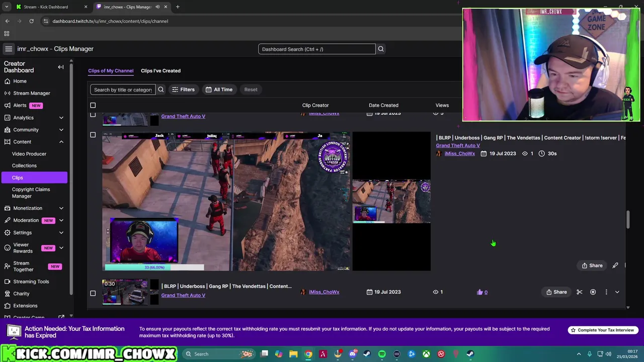The width and height of the screenshot is (644, 362).
Task: Open Xbox app from the taskbar
Action: click(426, 354)
